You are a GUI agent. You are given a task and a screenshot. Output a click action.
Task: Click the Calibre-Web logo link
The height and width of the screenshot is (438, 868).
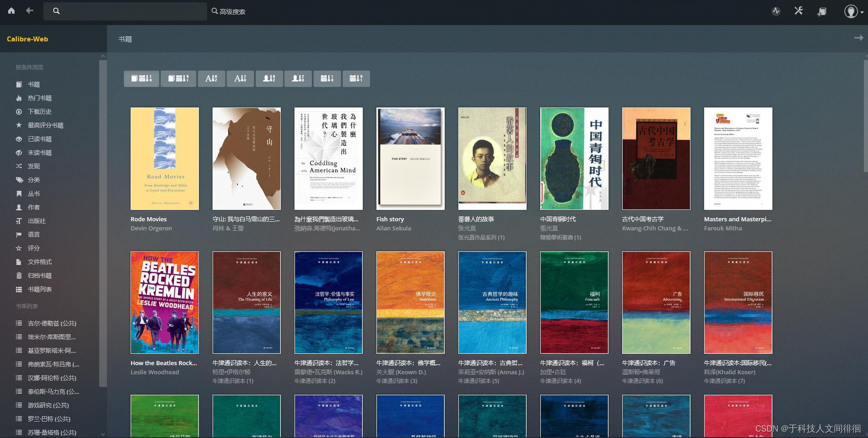coord(27,39)
